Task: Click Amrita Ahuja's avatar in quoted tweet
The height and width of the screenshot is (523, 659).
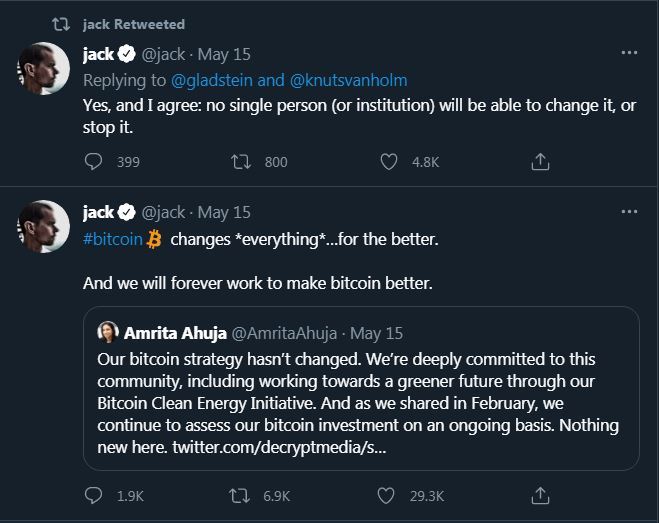Action: point(108,332)
